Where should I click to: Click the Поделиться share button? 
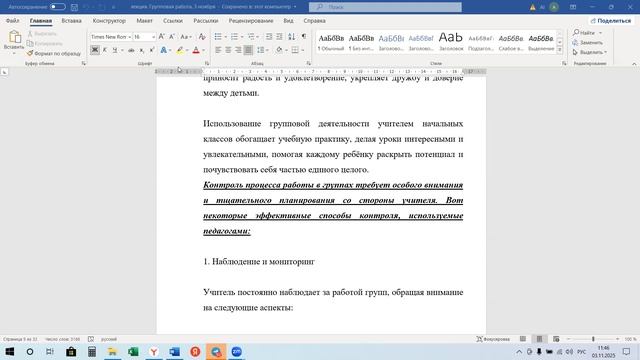(611, 20)
